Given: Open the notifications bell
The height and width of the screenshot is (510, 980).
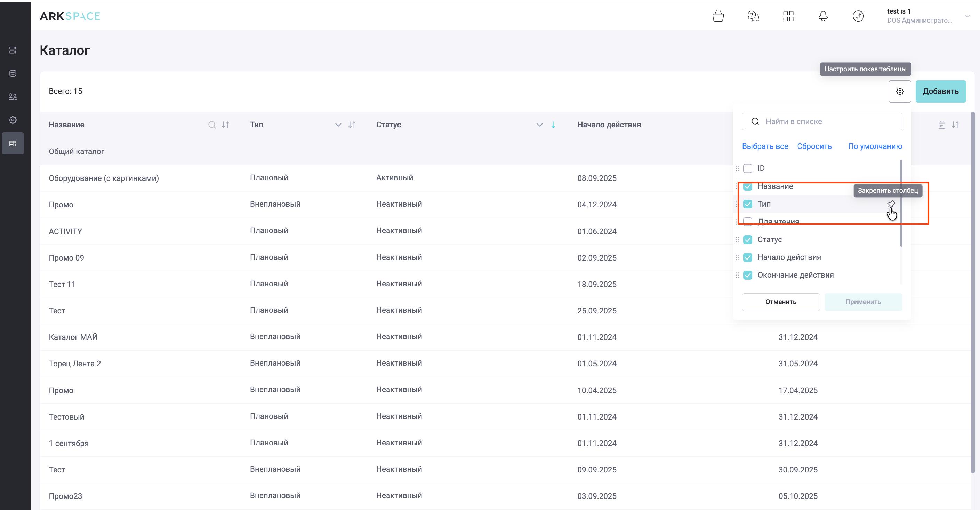Looking at the screenshot, I should 823,16.
